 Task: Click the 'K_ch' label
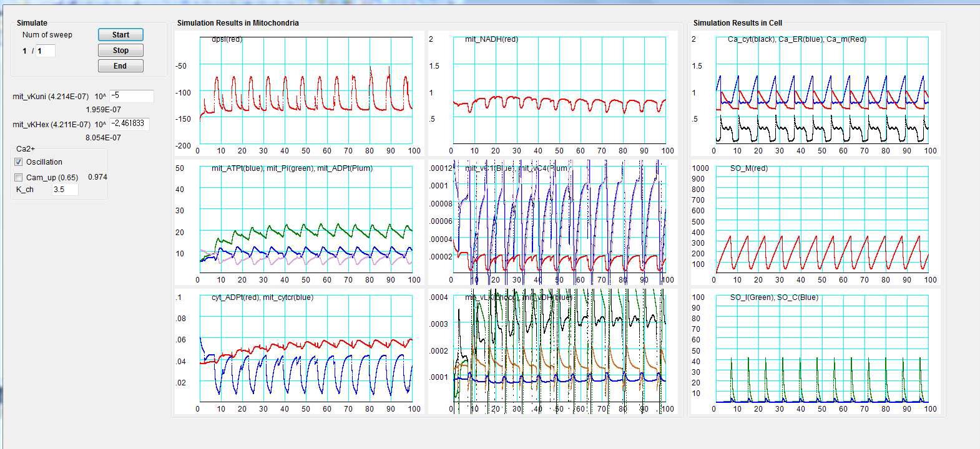(x=25, y=190)
